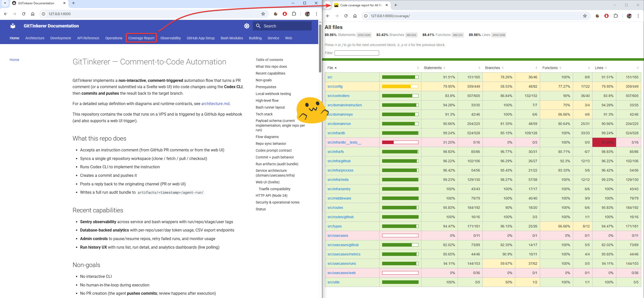644x298 pixels.
Task: Click the GitTinkerer docs logo icon
Action: click(x=13, y=26)
